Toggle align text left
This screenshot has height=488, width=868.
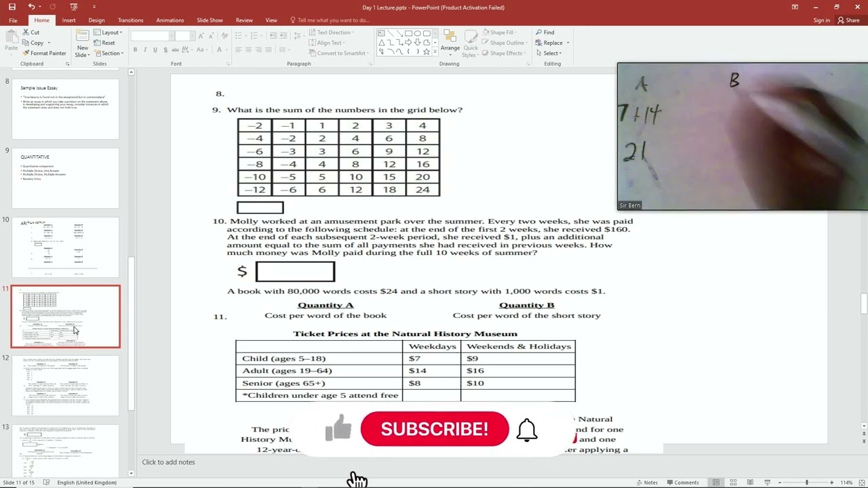(x=239, y=50)
